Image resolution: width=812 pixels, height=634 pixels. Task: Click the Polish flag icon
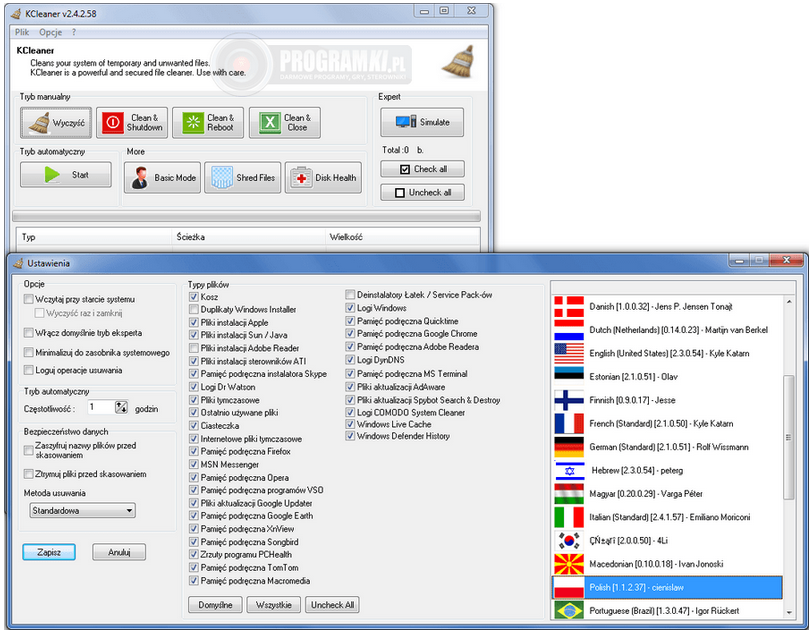click(x=569, y=587)
